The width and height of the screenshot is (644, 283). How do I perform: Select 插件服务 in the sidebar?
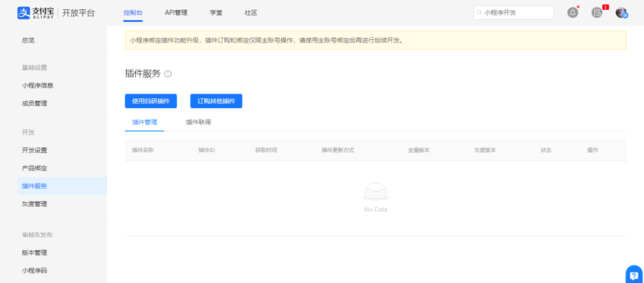[62, 186]
